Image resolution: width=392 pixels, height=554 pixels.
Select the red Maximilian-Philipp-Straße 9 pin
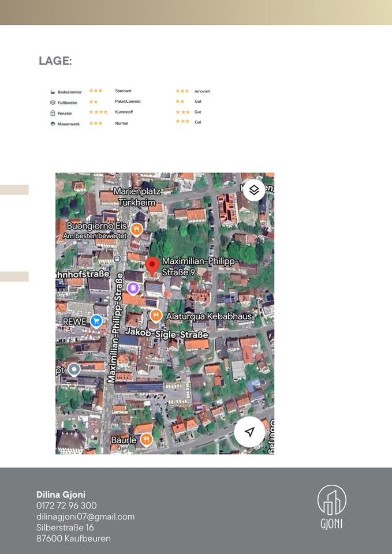coord(152,266)
